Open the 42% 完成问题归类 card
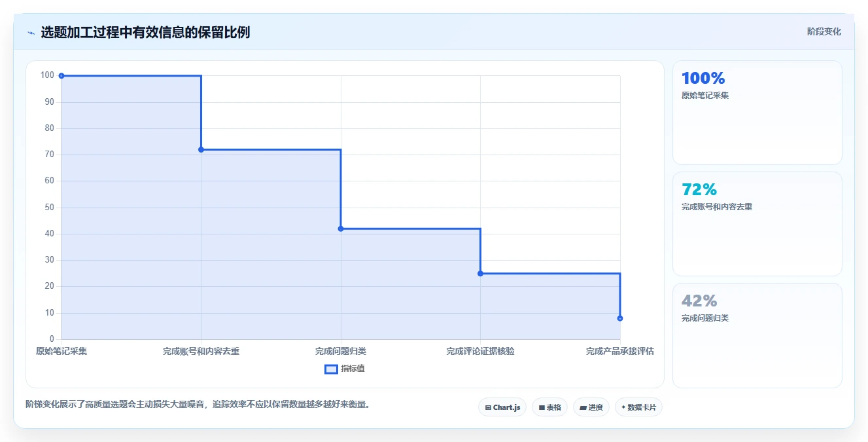This screenshot has width=868, height=442. click(x=757, y=335)
